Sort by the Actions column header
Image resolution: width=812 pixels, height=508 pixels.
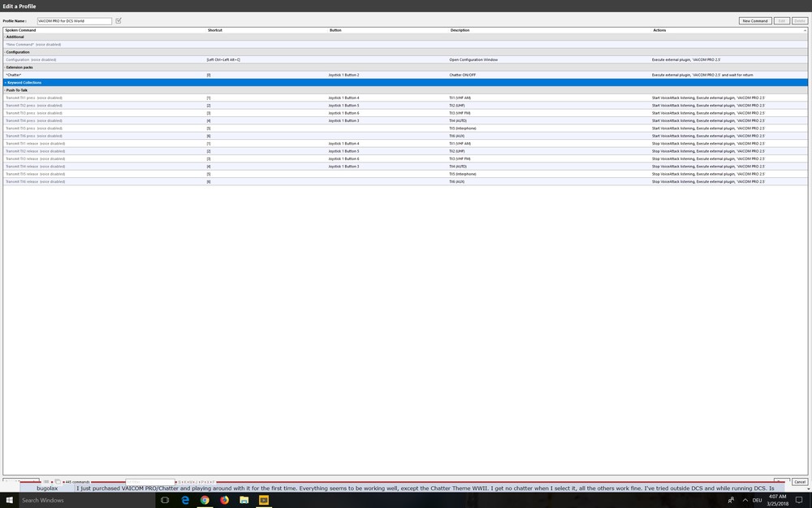tap(659, 30)
